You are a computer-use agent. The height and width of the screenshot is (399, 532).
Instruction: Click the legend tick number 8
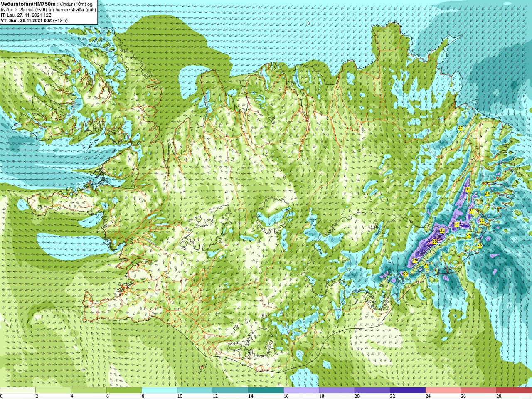tap(143, 397)
